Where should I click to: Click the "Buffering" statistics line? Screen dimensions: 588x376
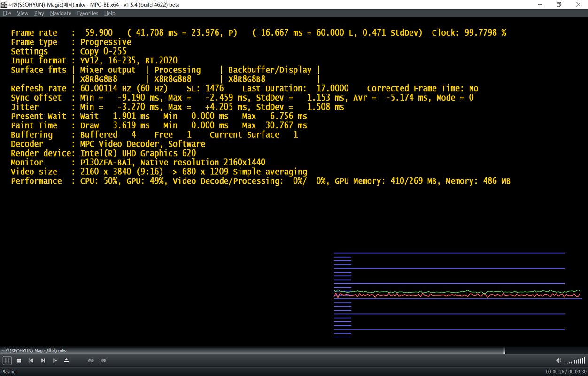(154, 135)
